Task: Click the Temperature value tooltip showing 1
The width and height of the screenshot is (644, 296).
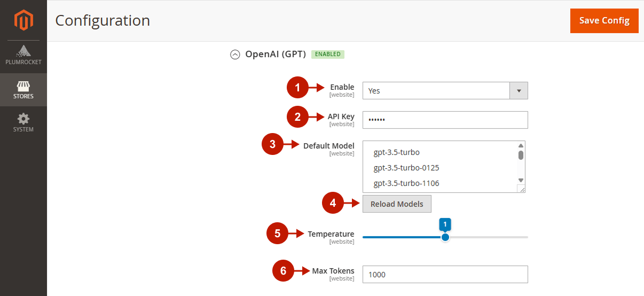Action: coord(445,224)
